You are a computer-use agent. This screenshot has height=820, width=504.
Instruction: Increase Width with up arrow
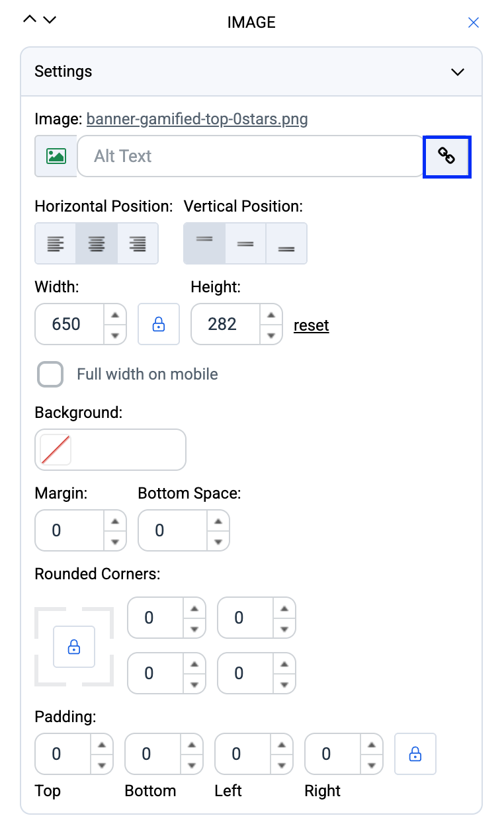[x=115, y=314]
